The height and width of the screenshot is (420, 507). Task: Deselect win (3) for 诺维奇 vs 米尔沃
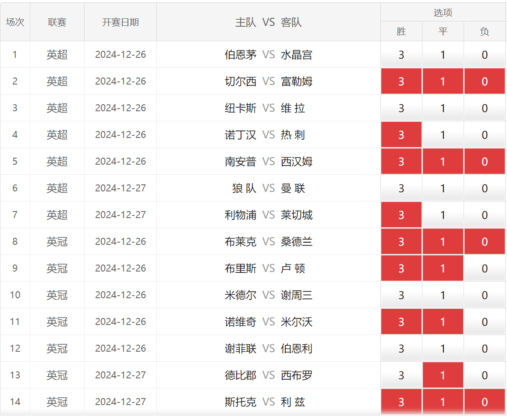tap(401, 321)
